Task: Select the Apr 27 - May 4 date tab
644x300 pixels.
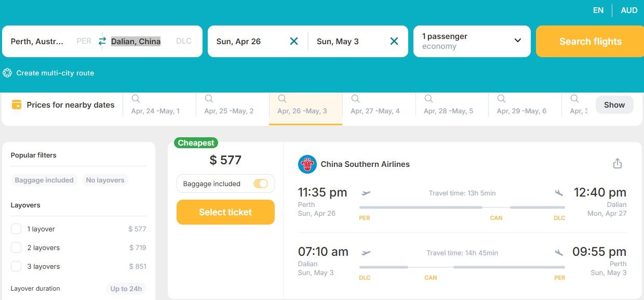Action: coord(375,110)
